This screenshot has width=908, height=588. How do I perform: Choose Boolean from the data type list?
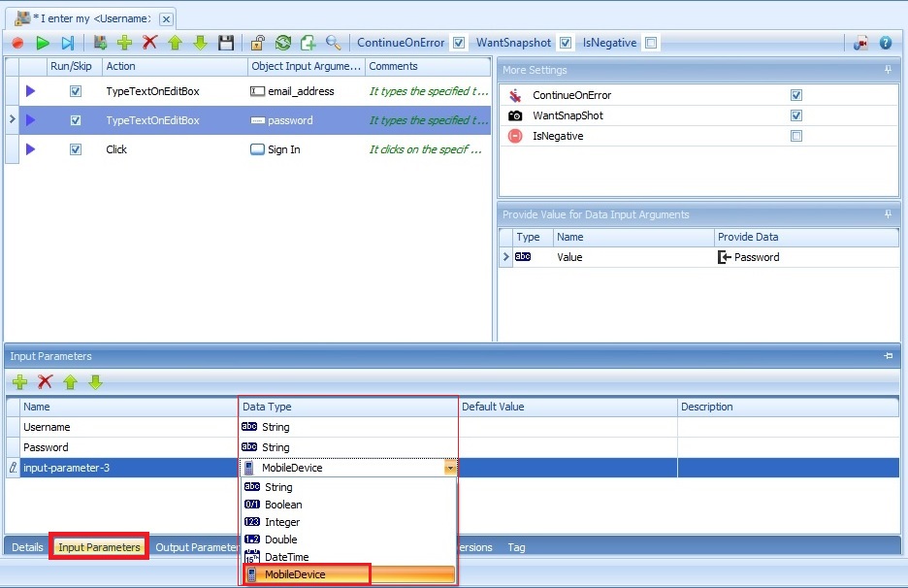point(348,505)
